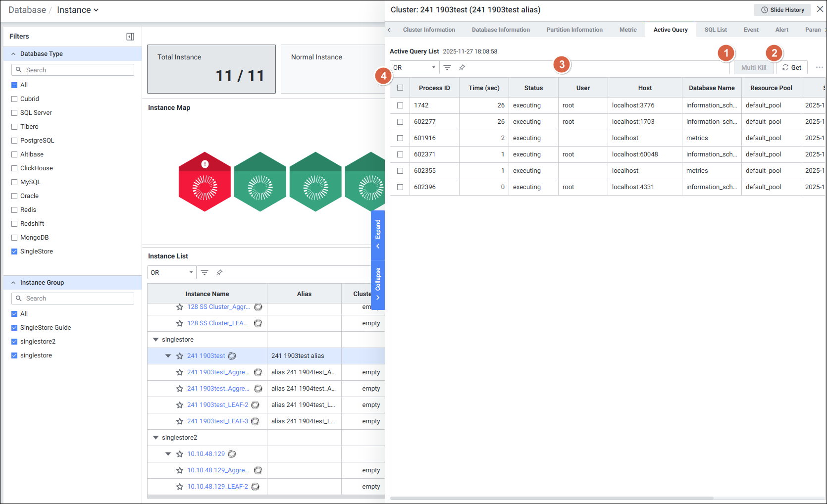Favorite the 10.10.48.129 instance star
This screenshot has height=504, width=827.
click(180, 454)
